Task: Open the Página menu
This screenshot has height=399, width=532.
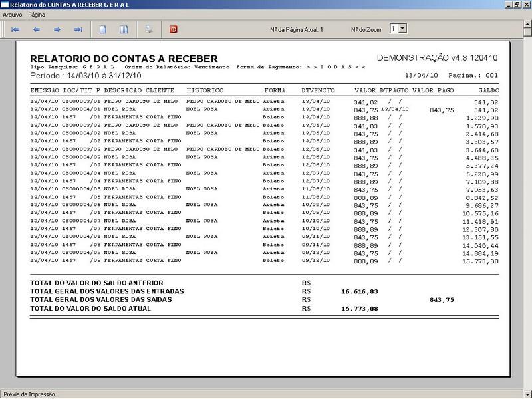Action: [x=37, y=15]
